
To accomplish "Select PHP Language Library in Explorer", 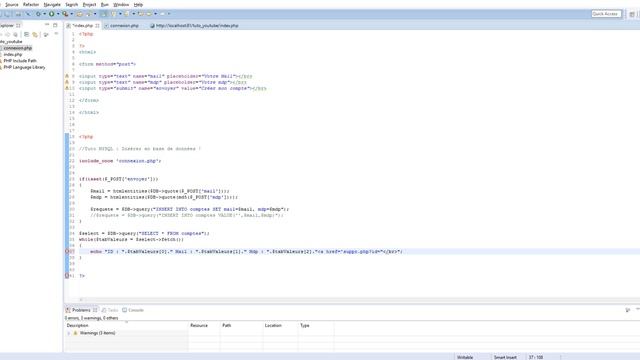I will pyautogui.click(x=23, y=67).
